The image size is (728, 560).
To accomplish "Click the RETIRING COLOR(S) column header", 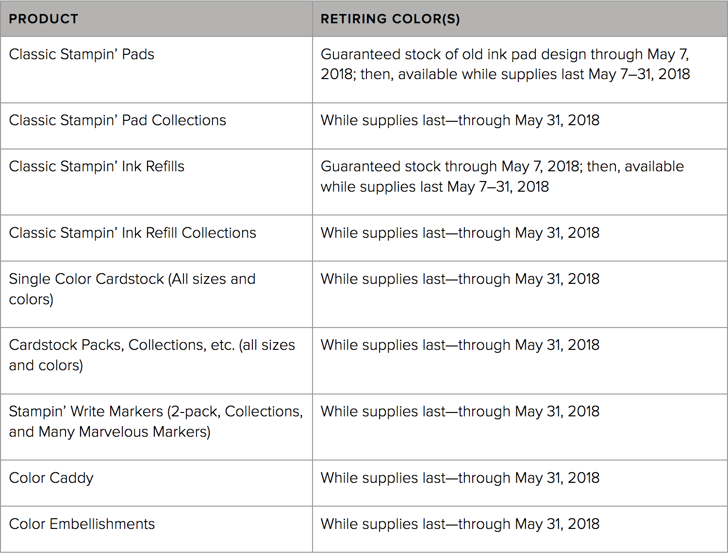I will 520,19.
